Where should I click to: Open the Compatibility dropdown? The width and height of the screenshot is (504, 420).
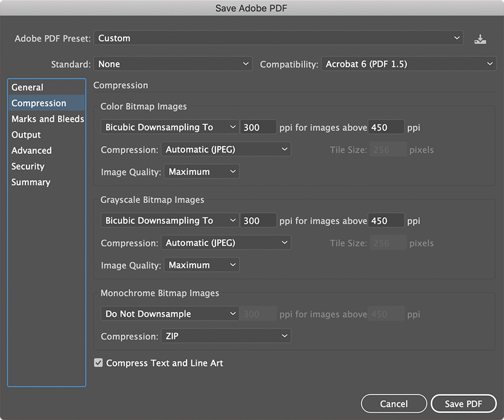pos(409,64)
